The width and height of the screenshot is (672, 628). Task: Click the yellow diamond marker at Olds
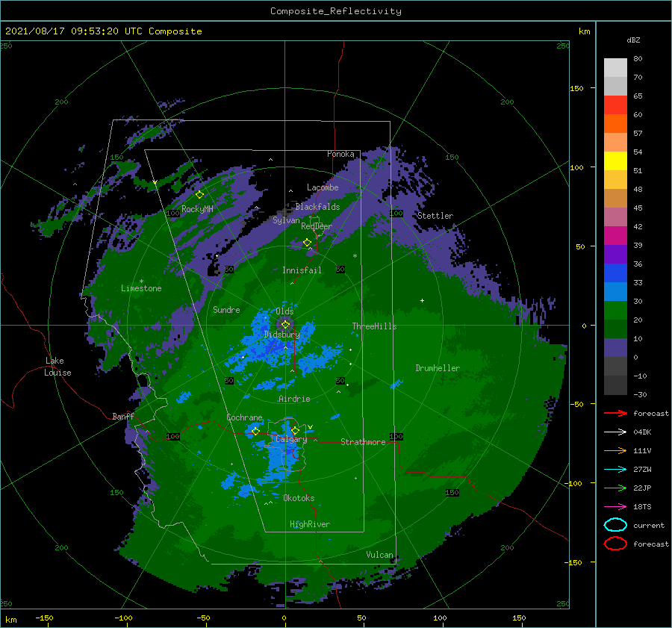point(285,325)
